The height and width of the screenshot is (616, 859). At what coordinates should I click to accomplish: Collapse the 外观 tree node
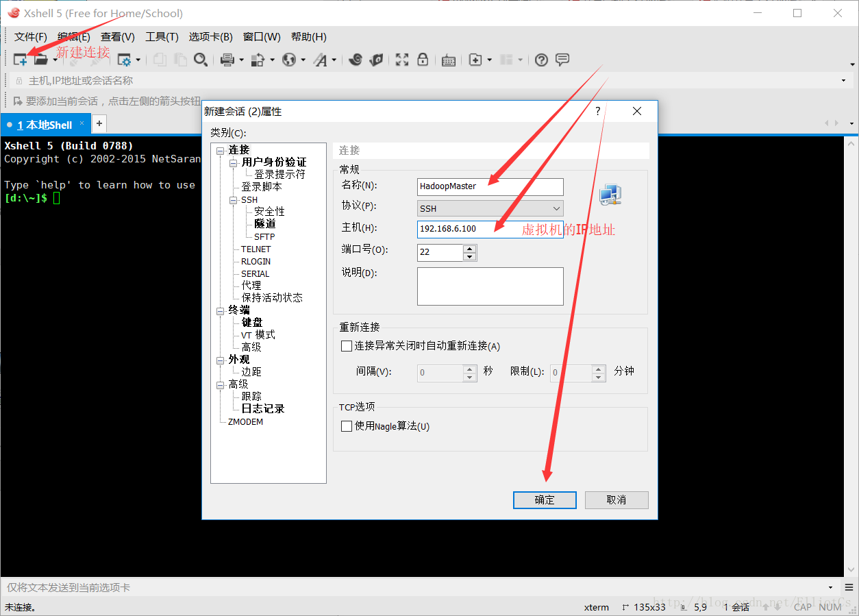(x=221, y=360)
